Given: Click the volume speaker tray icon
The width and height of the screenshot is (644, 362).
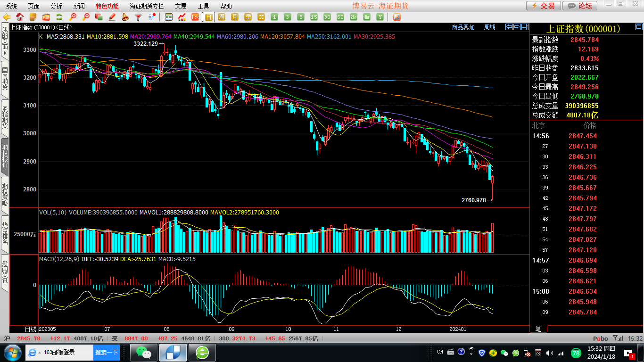Looking at the screenshot, I should coord(549,353).
